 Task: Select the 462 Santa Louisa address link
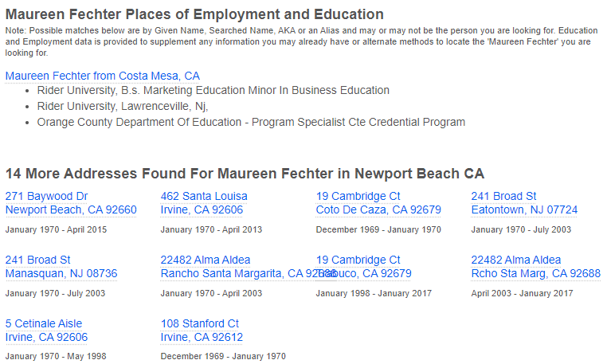[204, 196]
